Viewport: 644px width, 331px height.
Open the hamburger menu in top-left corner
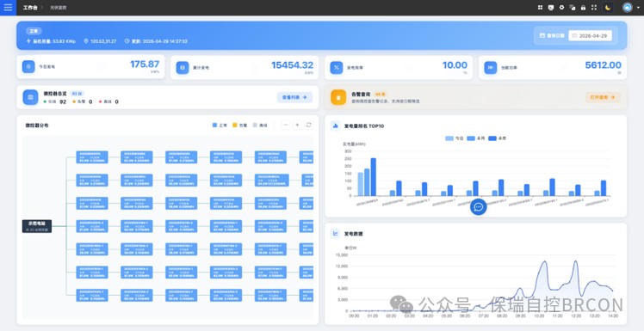coord(8,8)
